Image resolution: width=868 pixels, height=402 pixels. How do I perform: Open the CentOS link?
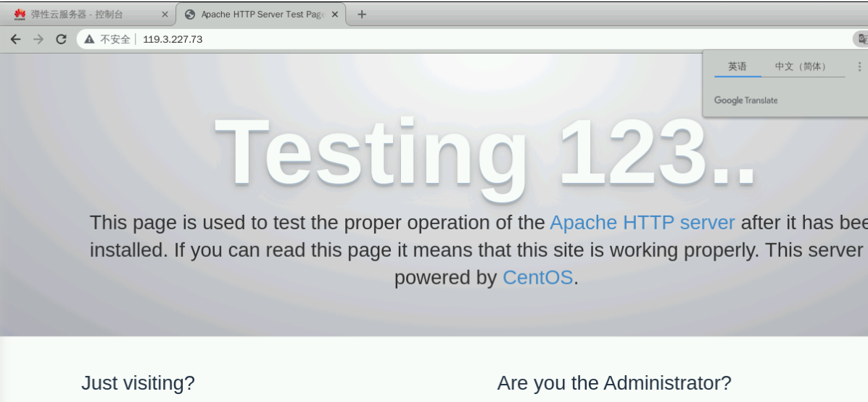pyautogui.click(x=537, y=277)
